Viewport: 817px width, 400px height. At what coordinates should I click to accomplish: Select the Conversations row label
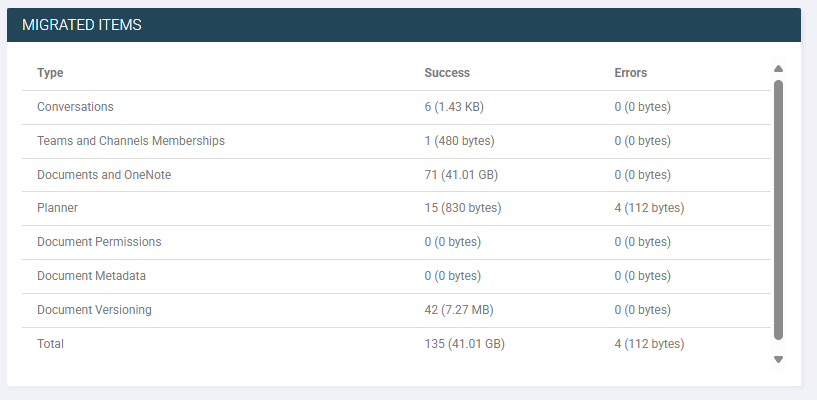(x=75, y=107)
